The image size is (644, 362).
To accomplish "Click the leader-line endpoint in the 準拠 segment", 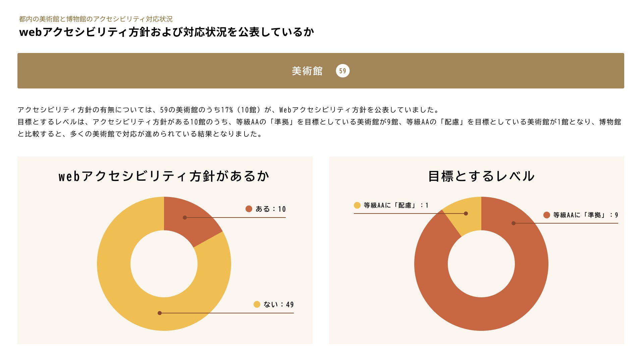I will click(x=514, y=223).
